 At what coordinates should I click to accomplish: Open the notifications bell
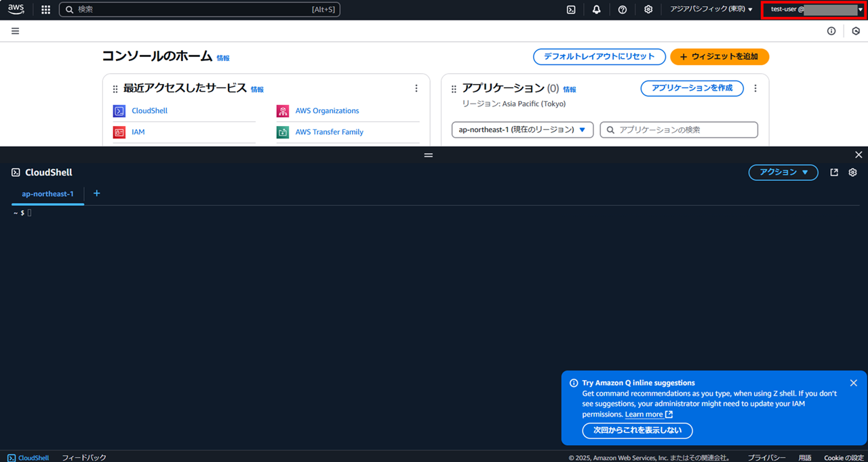coord(597,9)
